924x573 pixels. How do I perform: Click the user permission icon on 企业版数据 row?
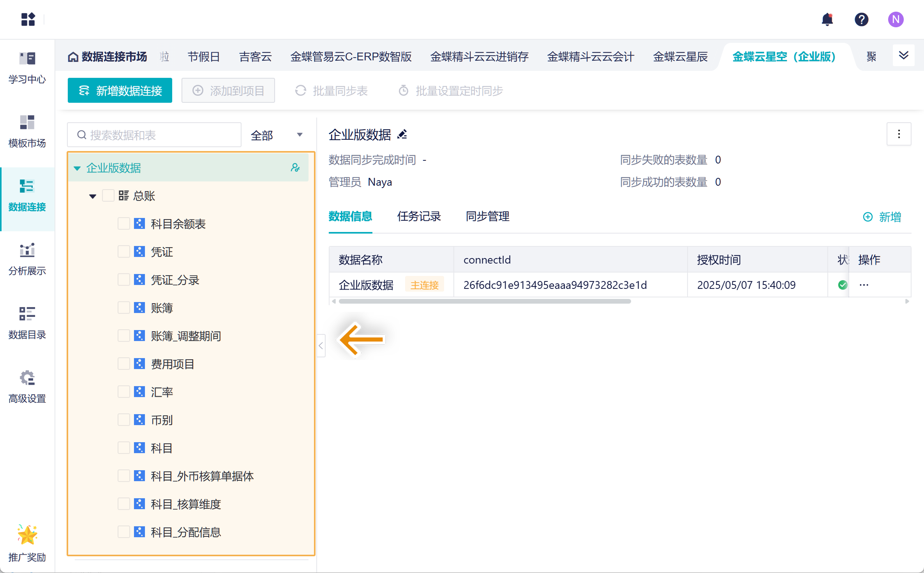(295, 168)
